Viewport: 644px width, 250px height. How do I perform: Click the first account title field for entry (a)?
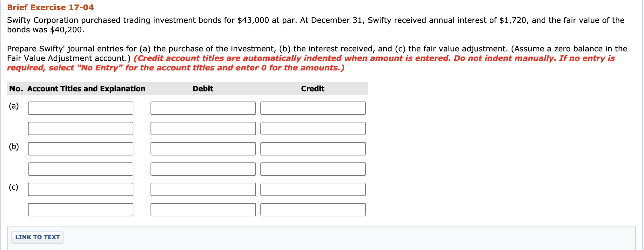[x=81, y=108]
